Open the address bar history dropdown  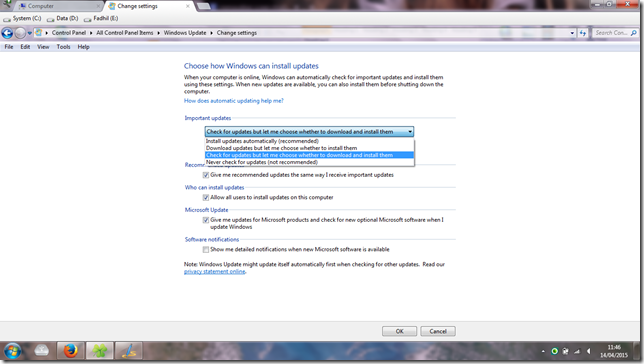click(x=572, y=33)
